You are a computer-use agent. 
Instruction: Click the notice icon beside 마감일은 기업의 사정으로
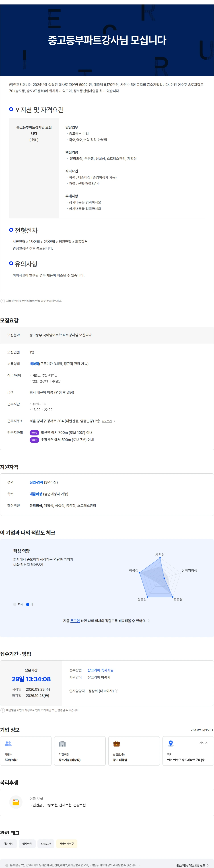pos(3,710)
